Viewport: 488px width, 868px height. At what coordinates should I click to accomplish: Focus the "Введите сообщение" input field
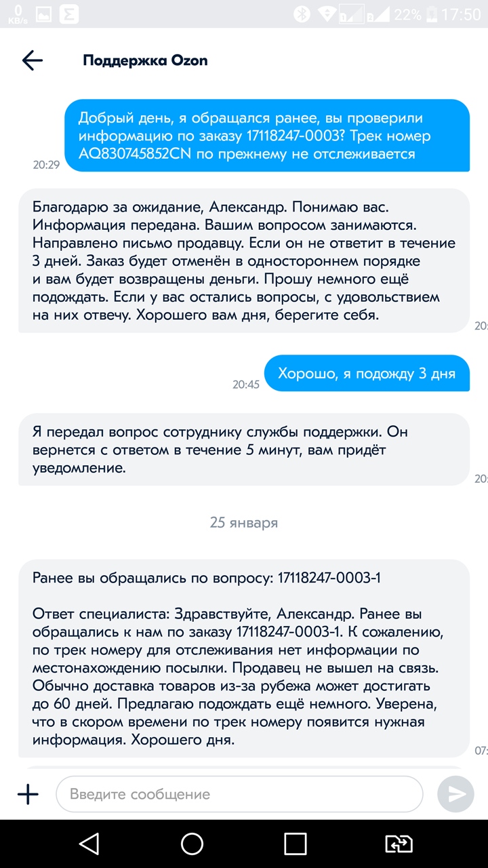click(x=239, y=794)
